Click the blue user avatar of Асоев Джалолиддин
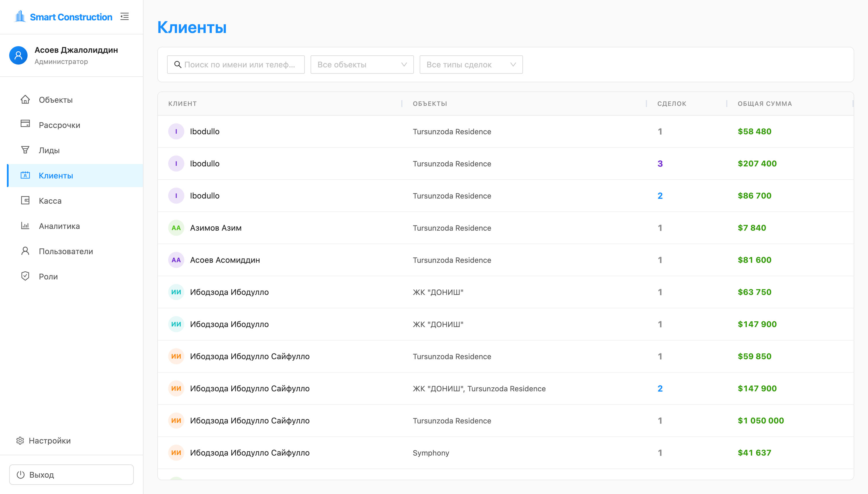 pyautogui.click(x=18, y=55)
